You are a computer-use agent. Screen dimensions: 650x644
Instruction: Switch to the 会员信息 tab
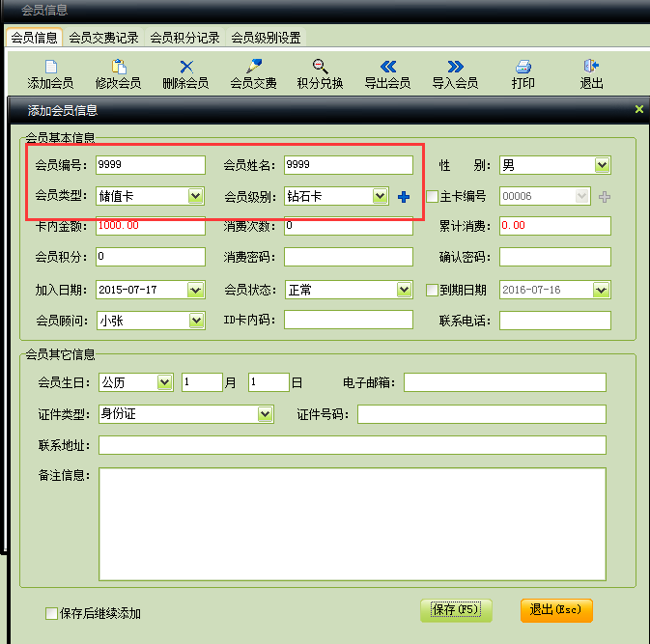click(x=34, y=38)
